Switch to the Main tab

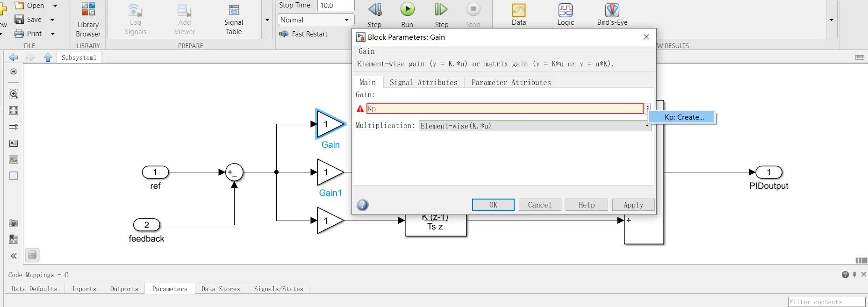368,82
